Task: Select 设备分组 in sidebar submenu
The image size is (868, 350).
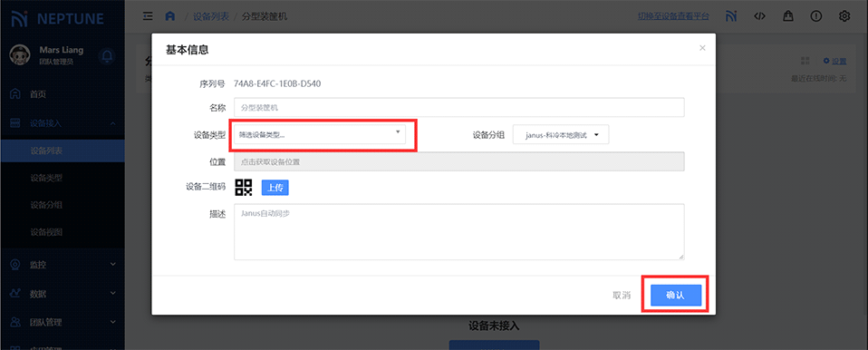Action: coord(46,205)
